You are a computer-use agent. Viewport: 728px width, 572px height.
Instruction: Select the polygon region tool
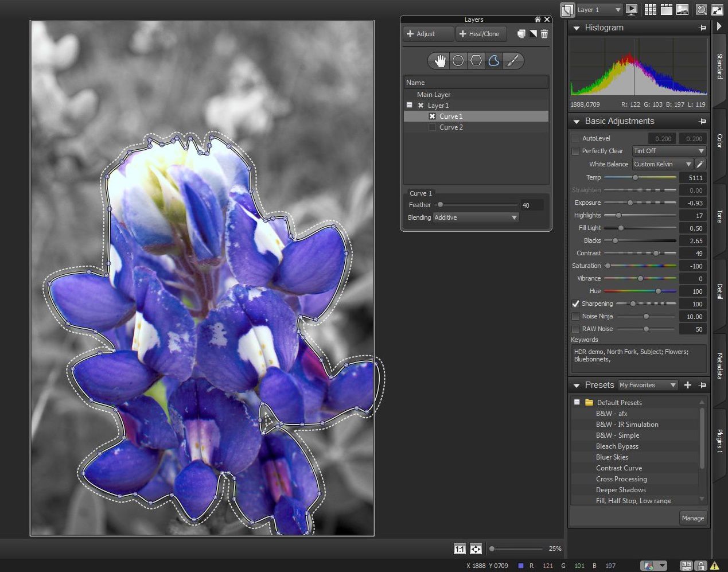(476, 61)
